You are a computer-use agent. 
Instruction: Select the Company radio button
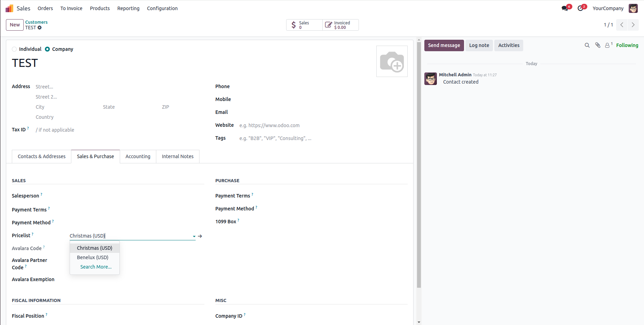47,49
